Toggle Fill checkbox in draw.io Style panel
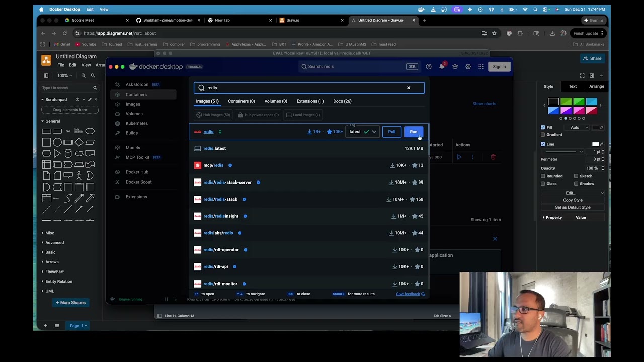 543,127
